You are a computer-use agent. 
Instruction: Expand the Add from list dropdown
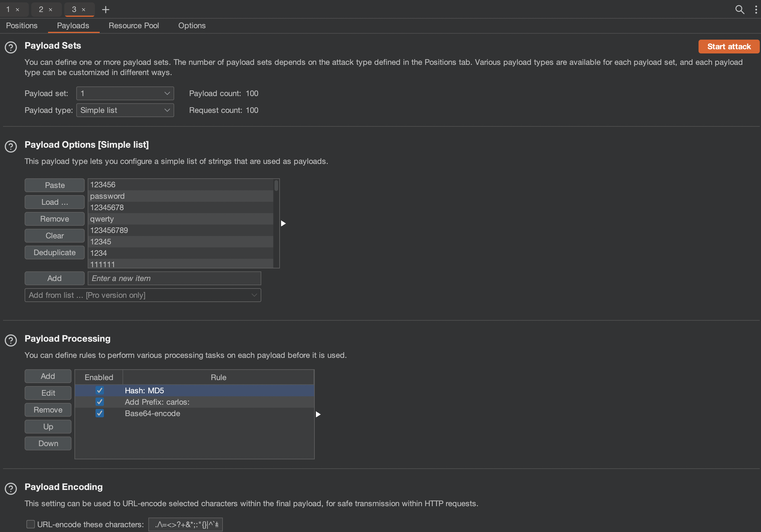(x=143, y=295)
